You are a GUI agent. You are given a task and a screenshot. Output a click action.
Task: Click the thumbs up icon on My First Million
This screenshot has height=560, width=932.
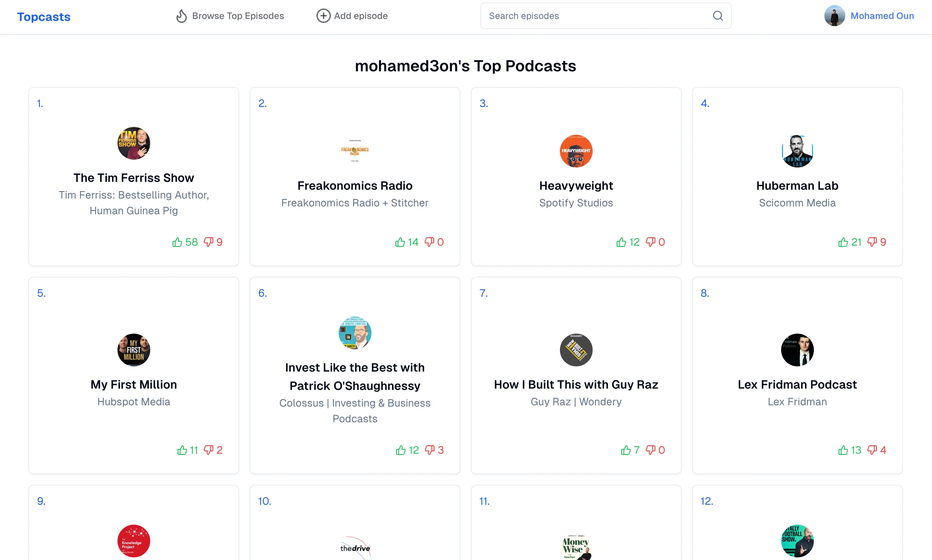click(x=182, y=449)
